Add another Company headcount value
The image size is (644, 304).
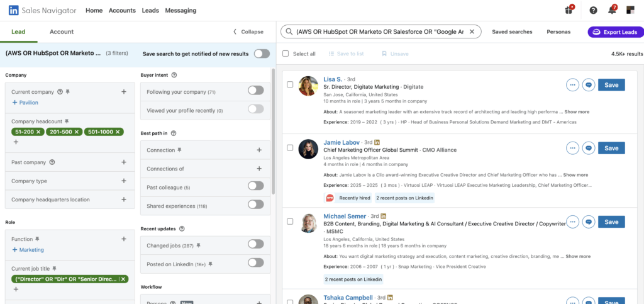(16, 142)
